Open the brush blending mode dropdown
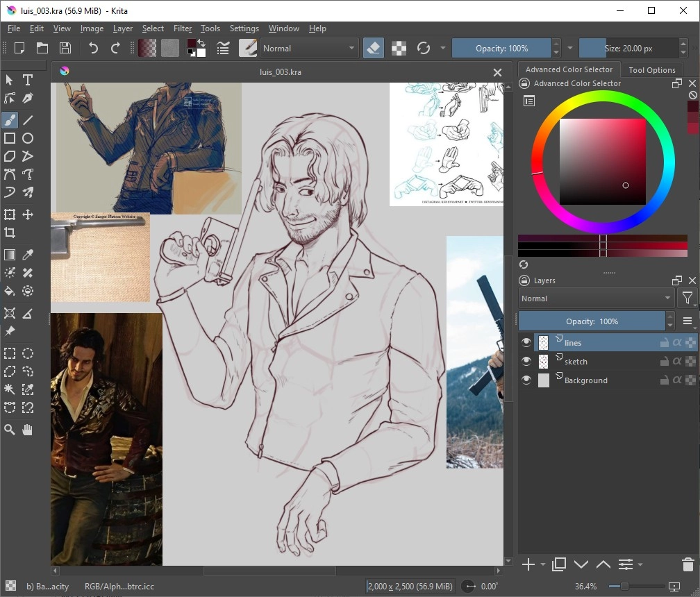The height and width of the screenshot is (597, 700). [309, 48]
